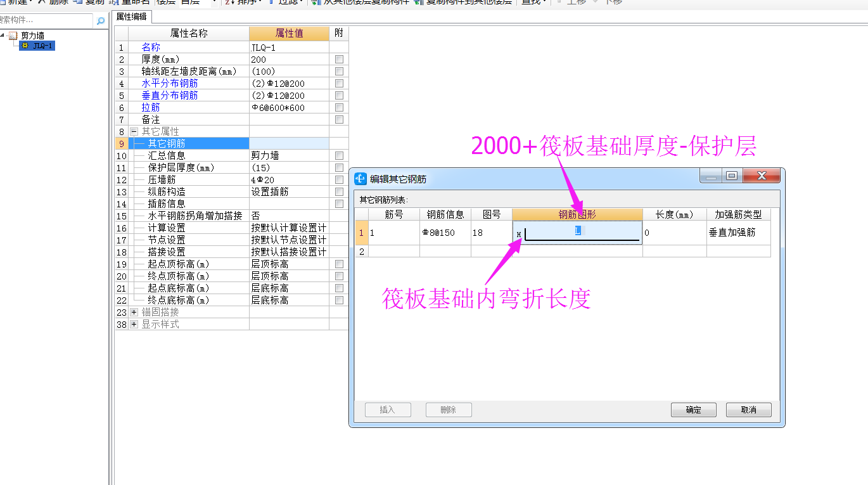Image resolution: width=868 pixels, height=485 pixels.
Task: Maximize the 编辑其它钢筋 dialog
Action: pyautogui.click(x=732, y=176)
